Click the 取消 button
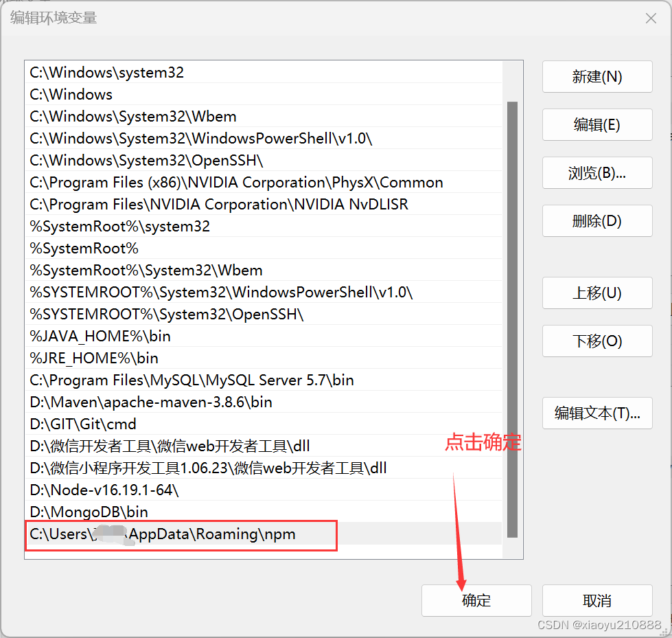 point(596,600)
